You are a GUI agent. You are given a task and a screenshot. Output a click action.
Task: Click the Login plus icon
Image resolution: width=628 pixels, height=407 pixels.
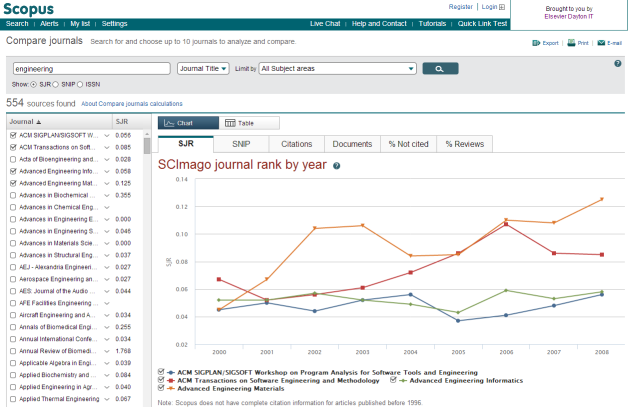[x=502, y=7]
